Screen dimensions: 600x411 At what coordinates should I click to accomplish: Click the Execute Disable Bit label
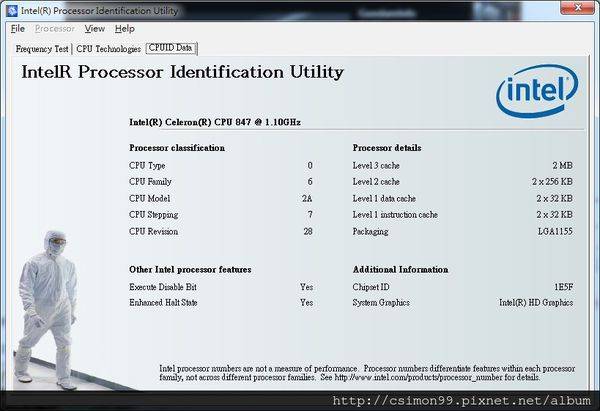coord(163,287)
